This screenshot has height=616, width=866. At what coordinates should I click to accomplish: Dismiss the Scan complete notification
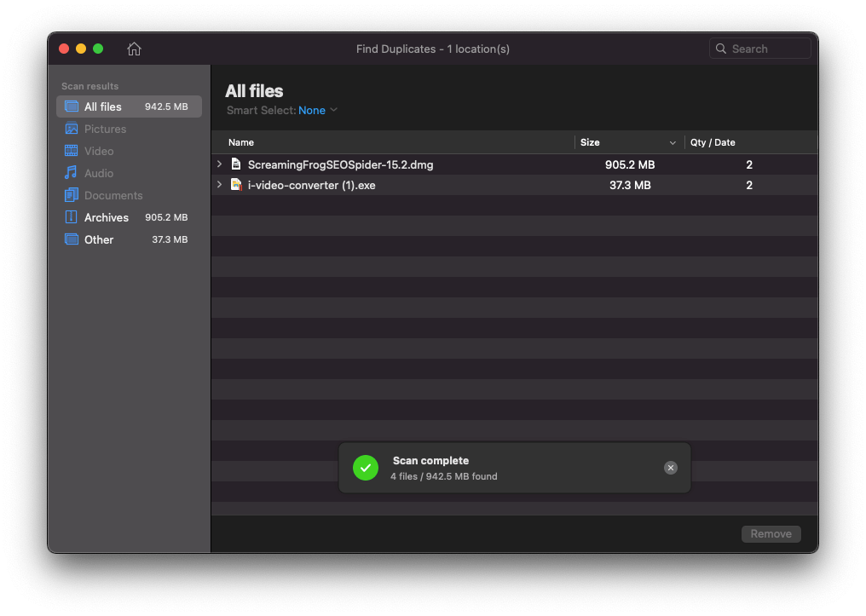(671, 468)
